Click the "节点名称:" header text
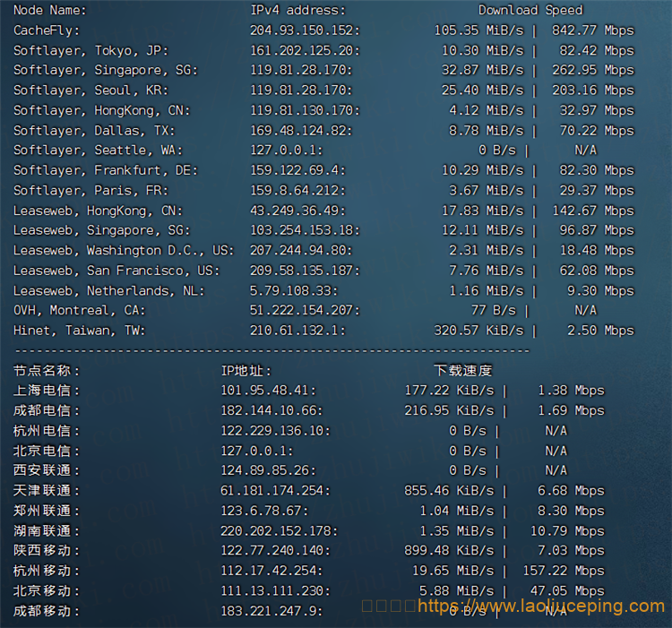This screenshot has height=628, width=672. 47,371
